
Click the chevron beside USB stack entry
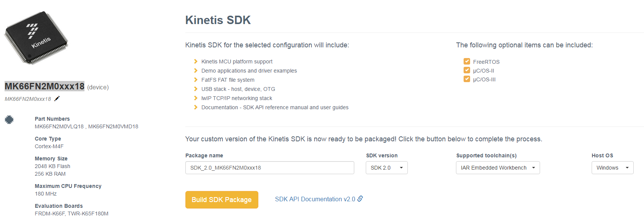(x=196, y=89)
